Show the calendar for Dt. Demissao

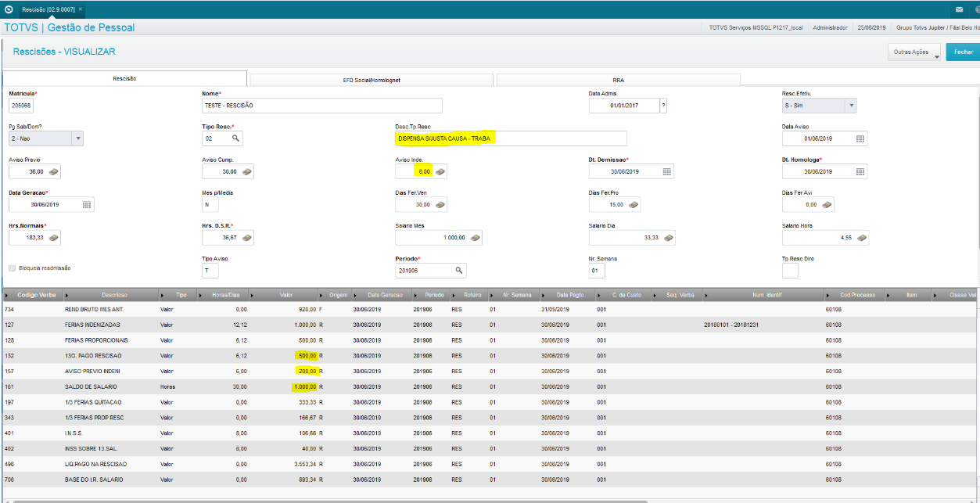666,171
